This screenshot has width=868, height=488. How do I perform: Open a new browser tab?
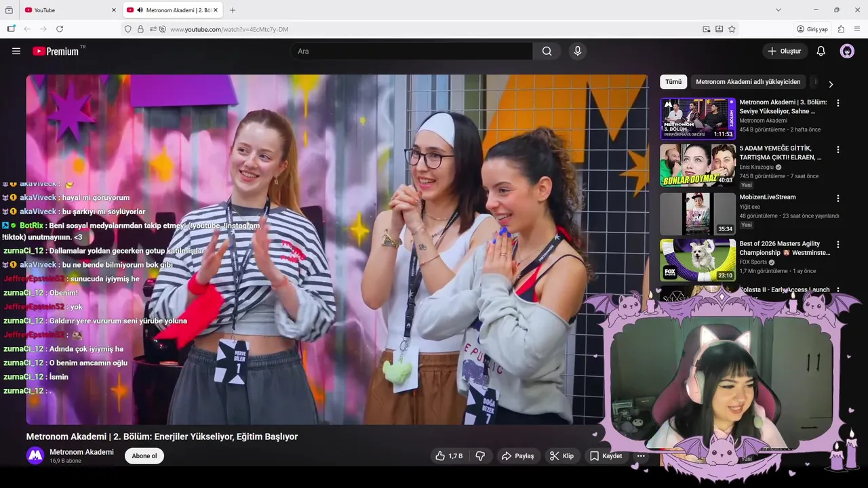tap(233, 10)
